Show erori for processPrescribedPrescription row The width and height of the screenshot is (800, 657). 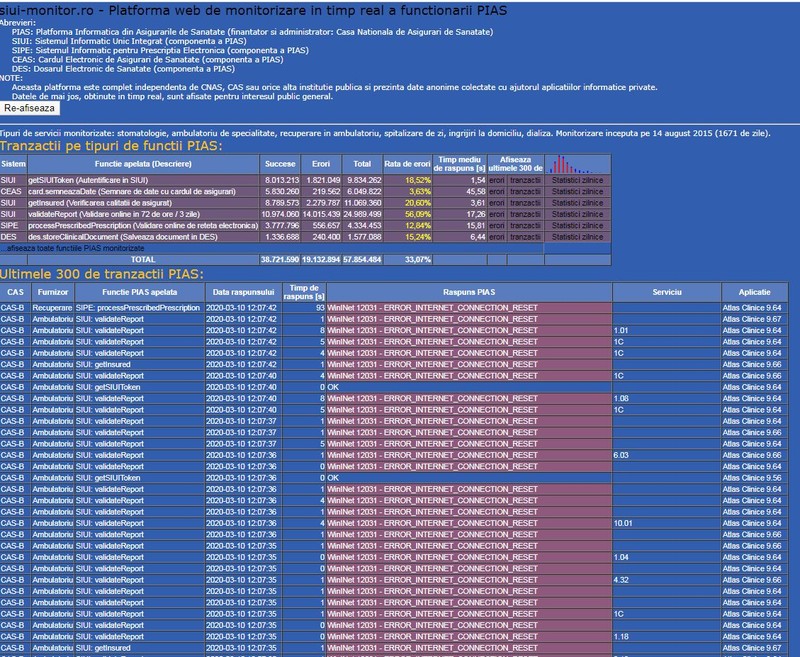tap(496, 225)
